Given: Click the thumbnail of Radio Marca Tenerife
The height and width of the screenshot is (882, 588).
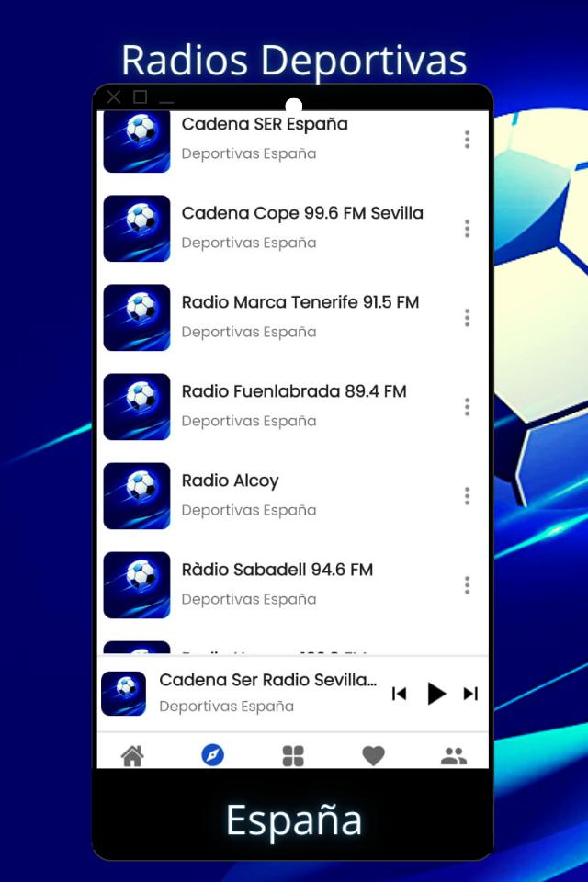Looking at the screenshot, I should (137, 318).
